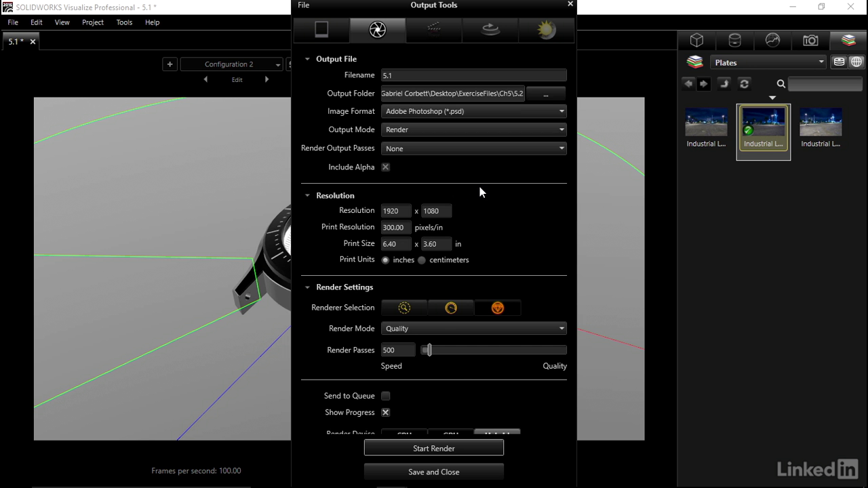Viewport: 868px width, 488px height.
Task: Open the Render Mode dropdown
Action: [x=473, y=329]
